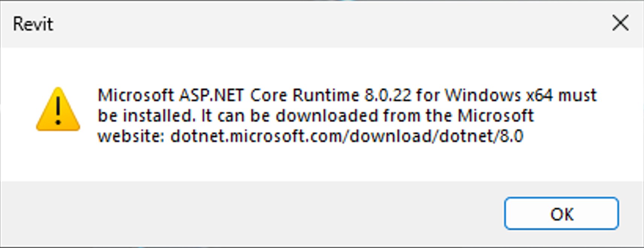Screen dimensions: 644x248
Task: Click the yellow warning triangle icon
Action: click(58, 110)
